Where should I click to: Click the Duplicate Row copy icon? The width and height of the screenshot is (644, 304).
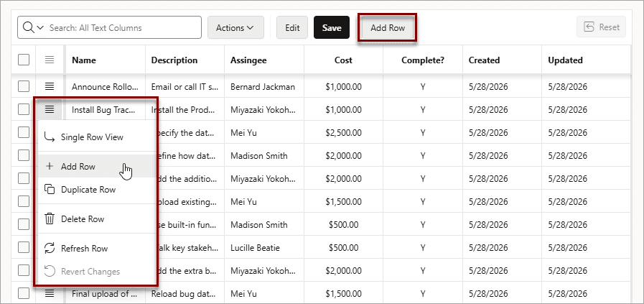coord(50,189)
